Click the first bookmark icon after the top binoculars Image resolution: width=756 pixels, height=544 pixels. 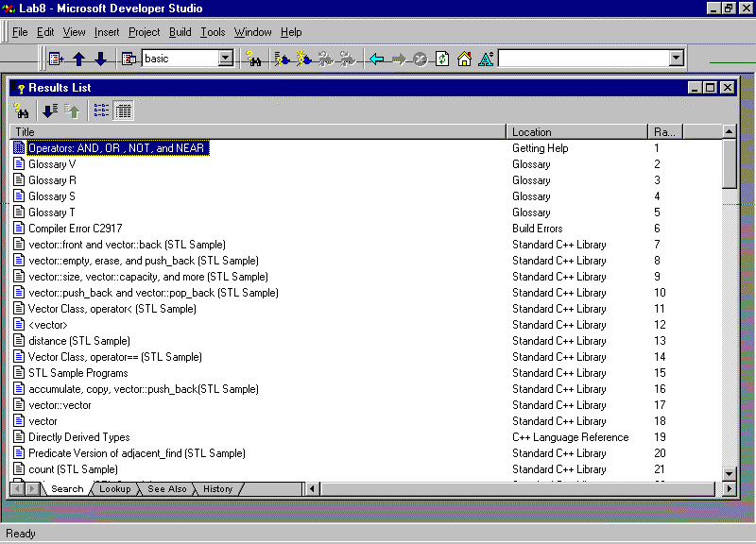pyautogui.click(x=282, y=59)
